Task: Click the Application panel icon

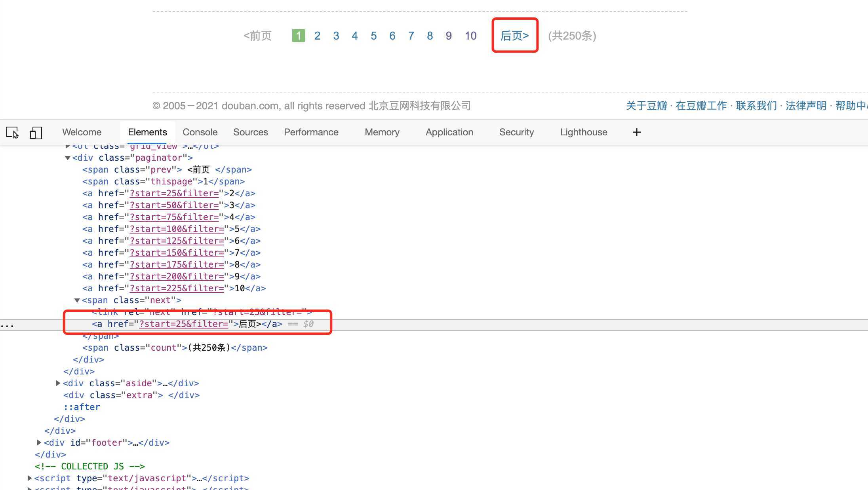Action: coord(449,132)
